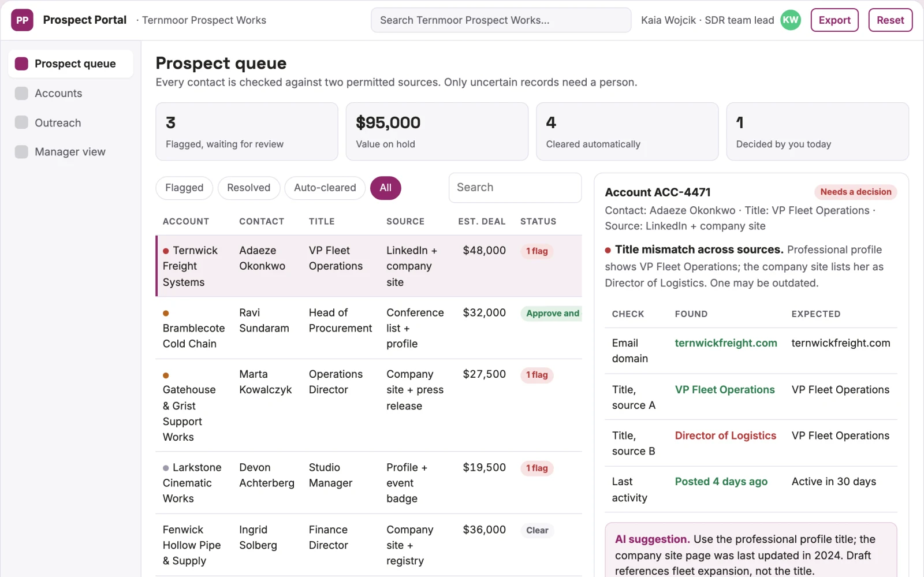
Task: Open the Gatehouse & Grist Support Works row
Action: [x=368, y=405]
